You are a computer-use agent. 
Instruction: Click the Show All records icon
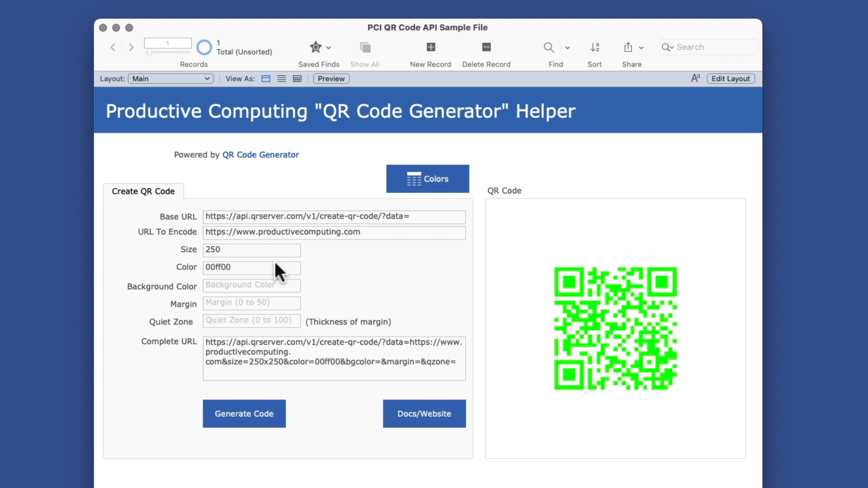point(365,47)
